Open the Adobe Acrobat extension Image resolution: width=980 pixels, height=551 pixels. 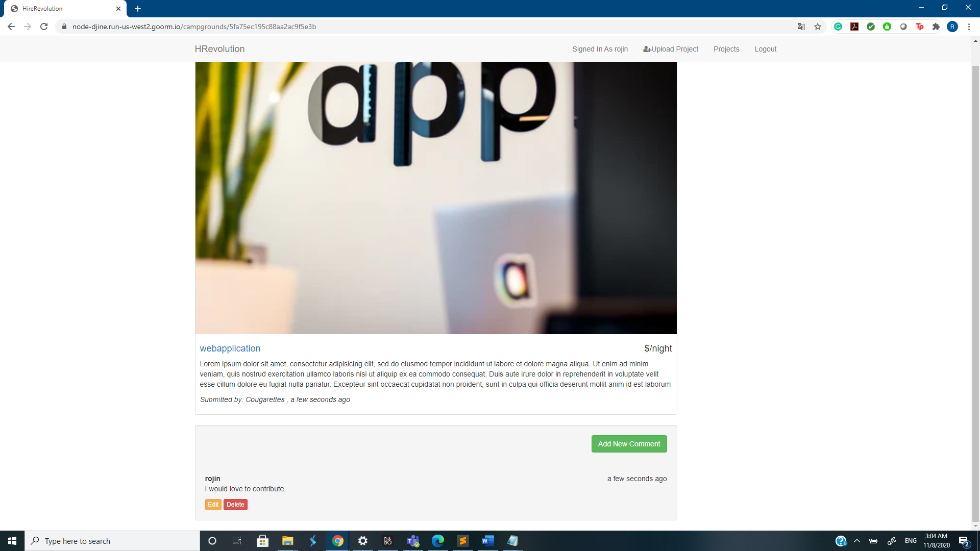854,27
